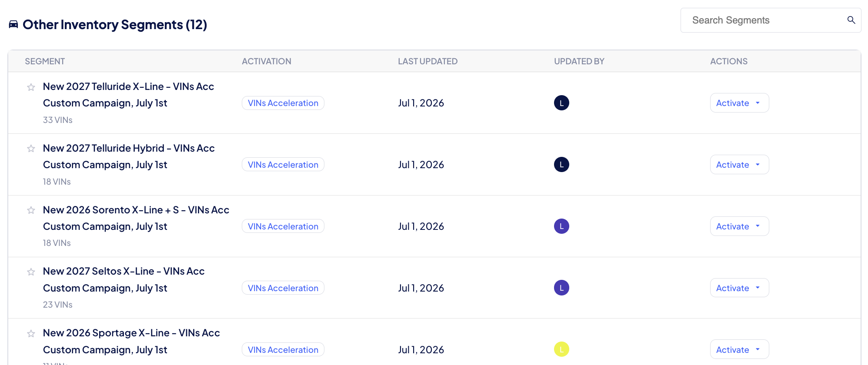Open New 2027 Telluride Hybrid segment name
Image resolution: width=868 pixels, height=365 pixels.
[x=129, y=156]
